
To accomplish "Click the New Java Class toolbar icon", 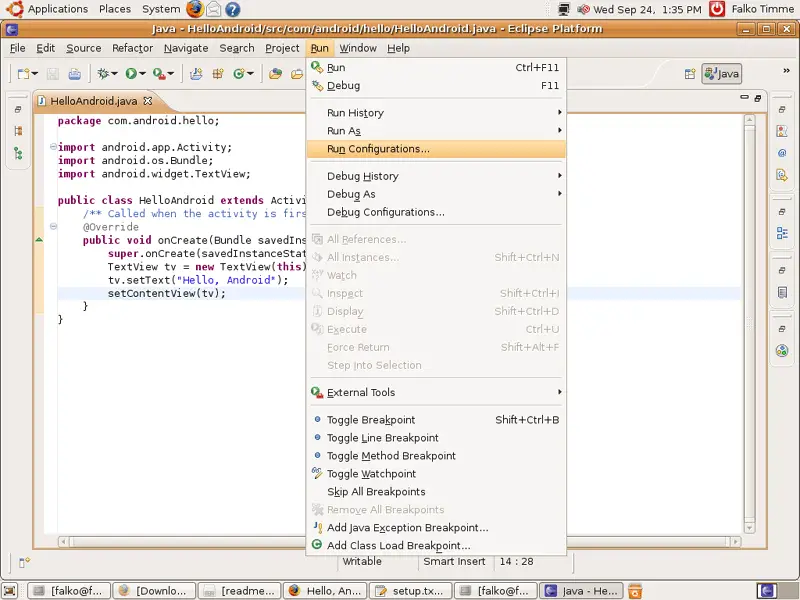I will [239, 74].
